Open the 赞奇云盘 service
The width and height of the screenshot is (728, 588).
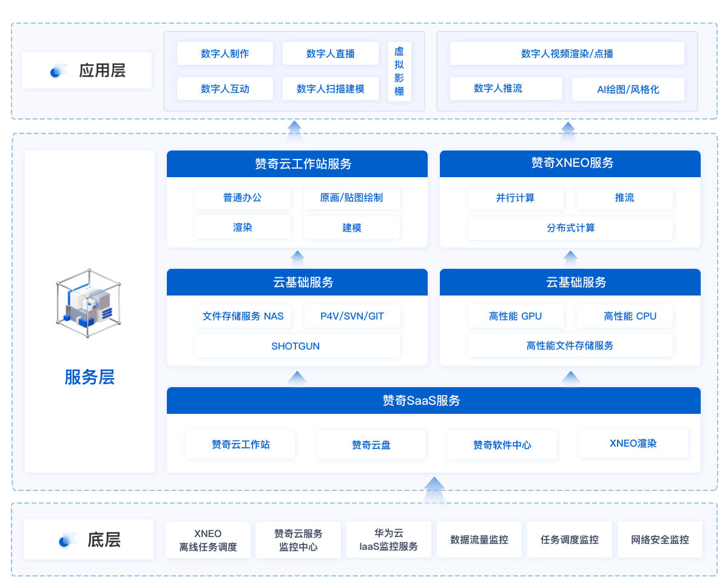[371, 444]
